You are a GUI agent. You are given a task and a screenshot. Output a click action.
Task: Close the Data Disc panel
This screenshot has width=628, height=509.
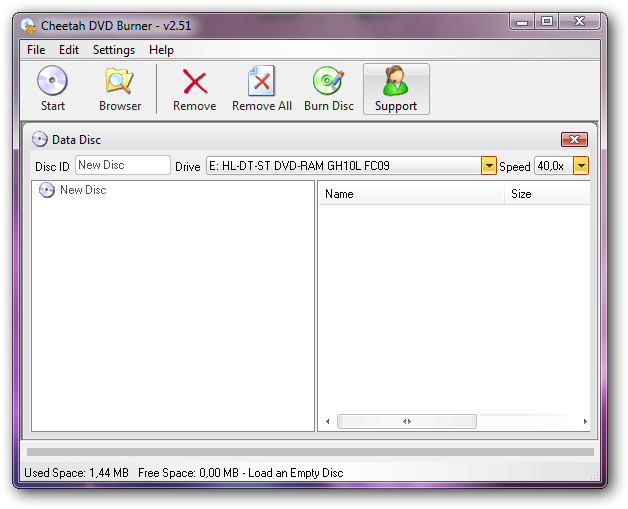point(574,139)
